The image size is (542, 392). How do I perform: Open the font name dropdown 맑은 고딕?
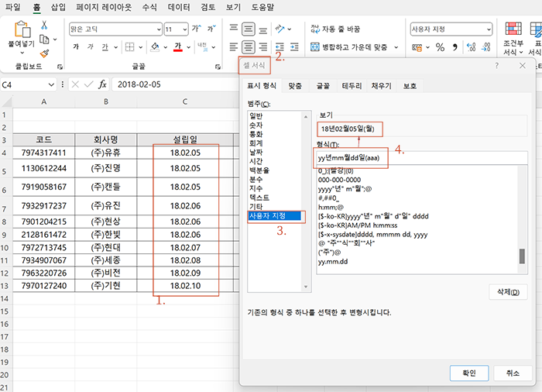coord(159,29)
